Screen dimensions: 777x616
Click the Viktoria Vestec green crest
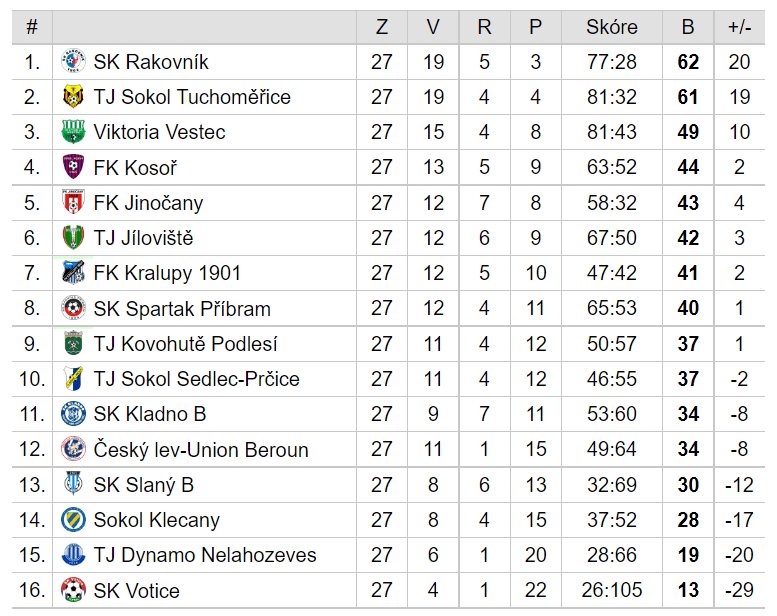click(x=73, y=132)
